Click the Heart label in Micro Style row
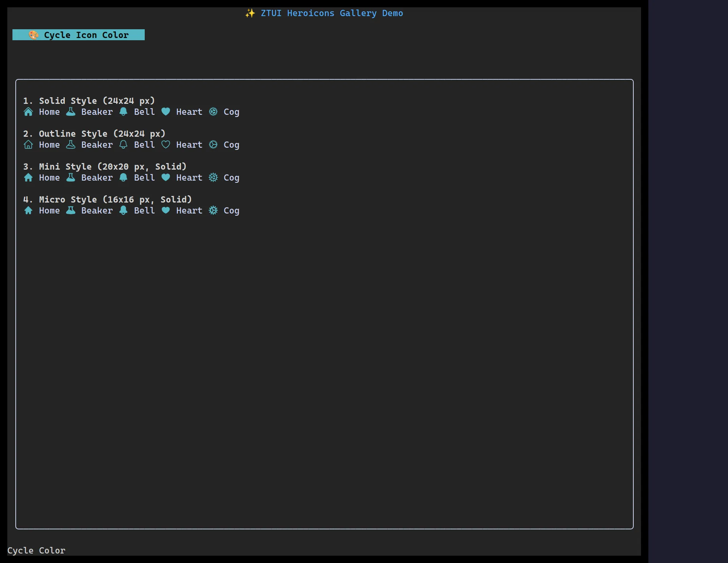728x563 pixels. (189, 211)
